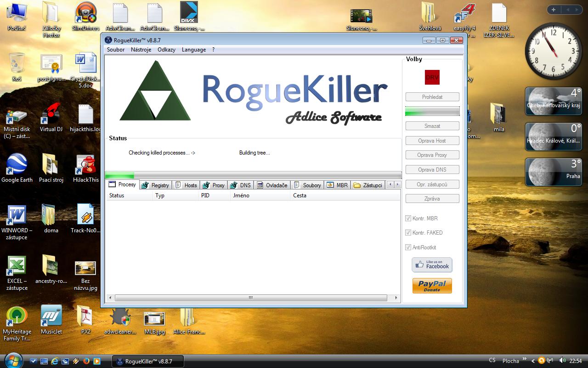This screenshot has height=368, width=588.
Task: Sort by the PID column header
Action: pos(214,195)
